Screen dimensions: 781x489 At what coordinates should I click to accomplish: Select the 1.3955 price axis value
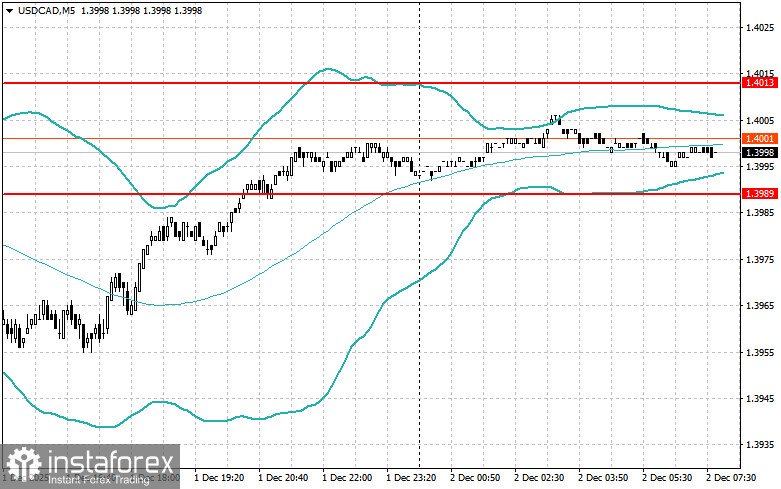760,353
